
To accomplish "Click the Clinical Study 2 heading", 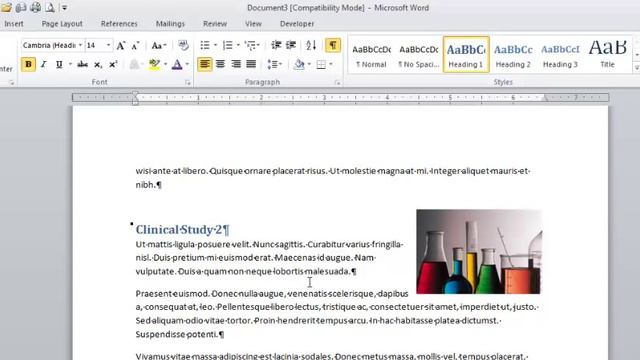I will [182, 229].
